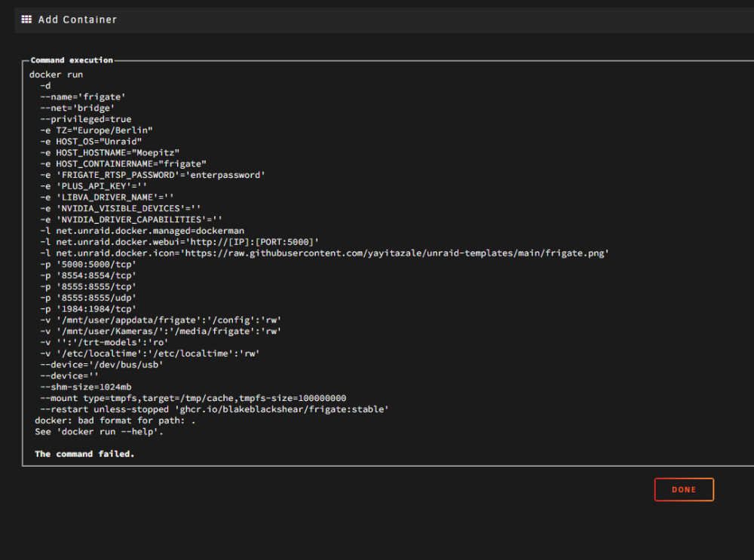The width and height of the screenshot is (754, 560).
Task: Click the empty --device='' line
Action: pos(69,376)
